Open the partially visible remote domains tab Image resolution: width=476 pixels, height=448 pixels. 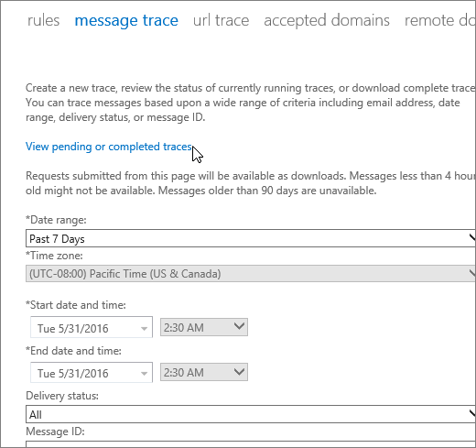(x=439, y=21)
